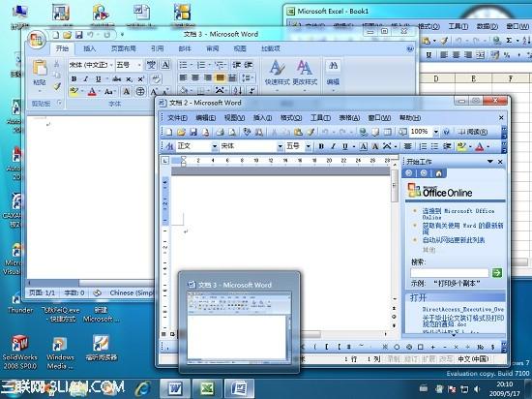The width and height of the screenshot is (532, 399).
Task: Click the 搜索 input box in task pane
Action: pyautogui.click(x=450, y=272)
